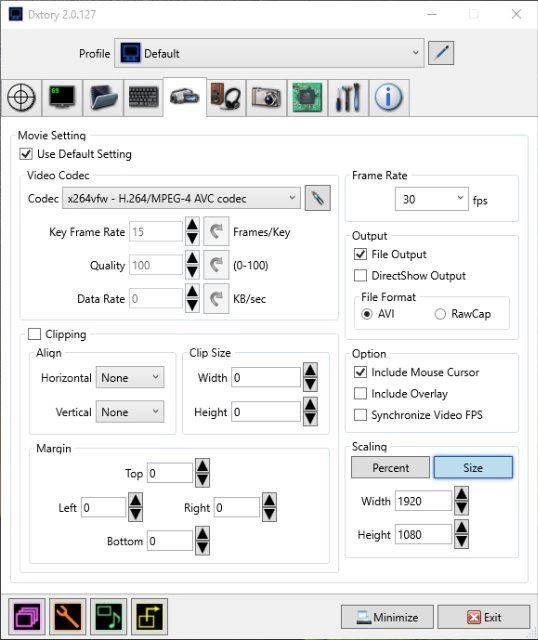
Task: Click the Data Rate input field
Action: (156, 299)
